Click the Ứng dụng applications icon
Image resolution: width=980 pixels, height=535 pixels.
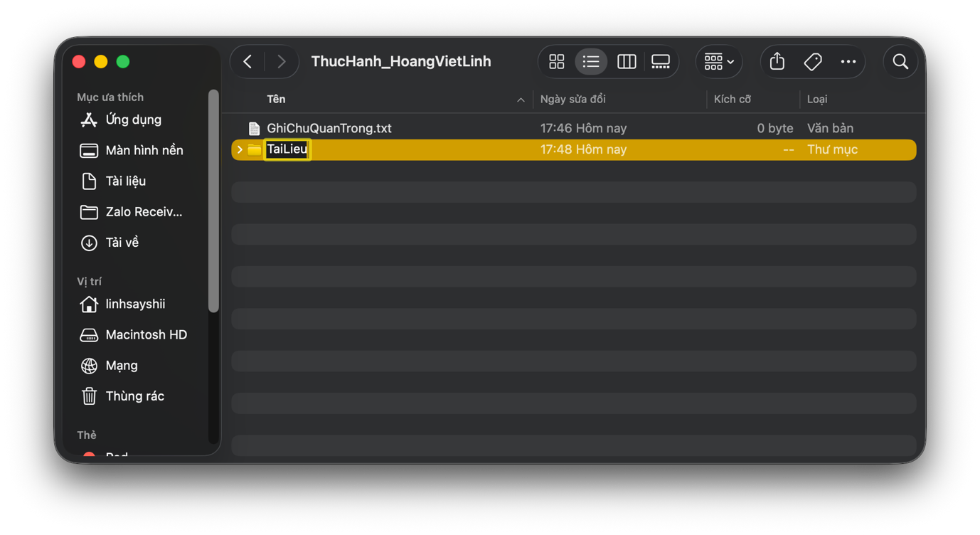[89, 120]
